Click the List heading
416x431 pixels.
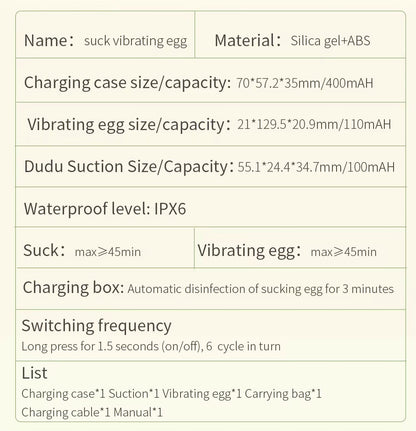click(x=34, y=373)
